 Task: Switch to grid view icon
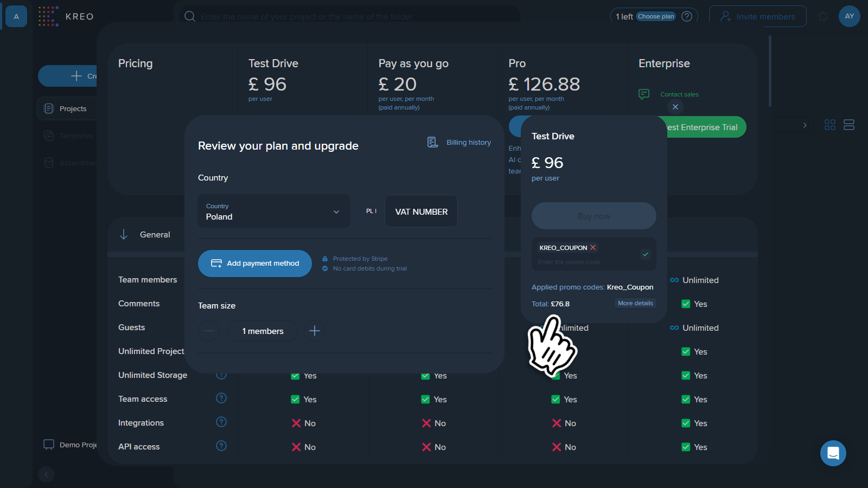click(x=830, y=125)
